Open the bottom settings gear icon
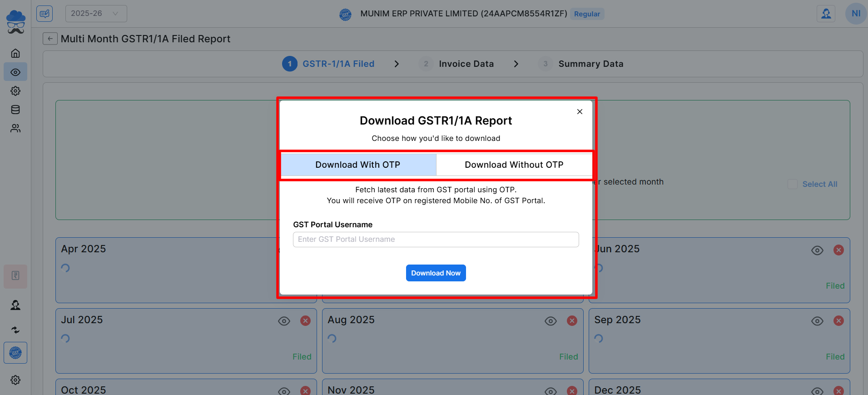 (15, 380)
